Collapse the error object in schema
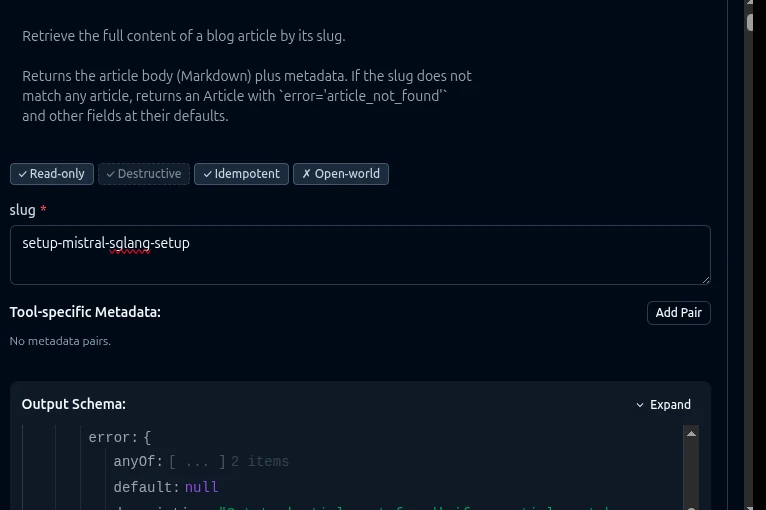 click(x=120, y=437)
